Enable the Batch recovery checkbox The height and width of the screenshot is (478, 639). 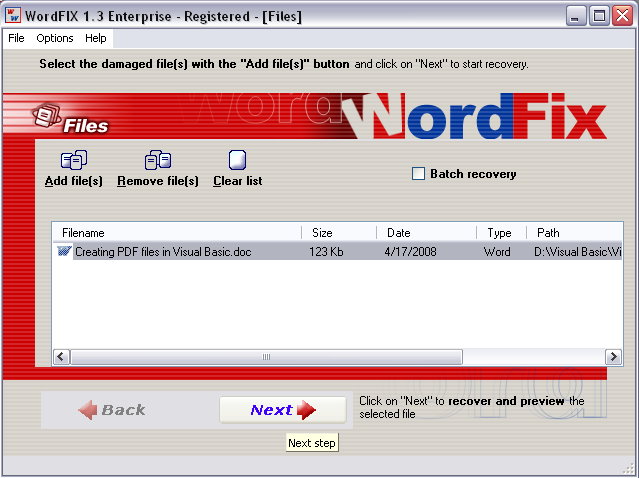click(x=418, y=173)
